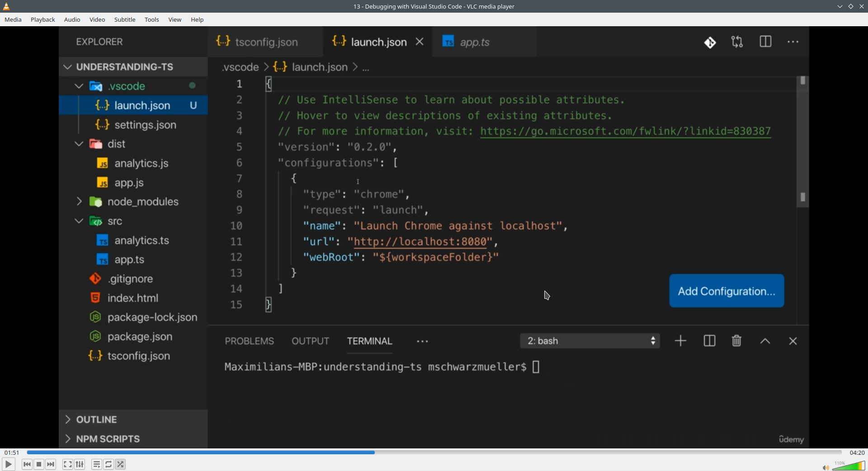Image resolution: width=868 pixels, height=471 pixels.
Task: Toggle the VLC playlist view
Action: [97, 464]
